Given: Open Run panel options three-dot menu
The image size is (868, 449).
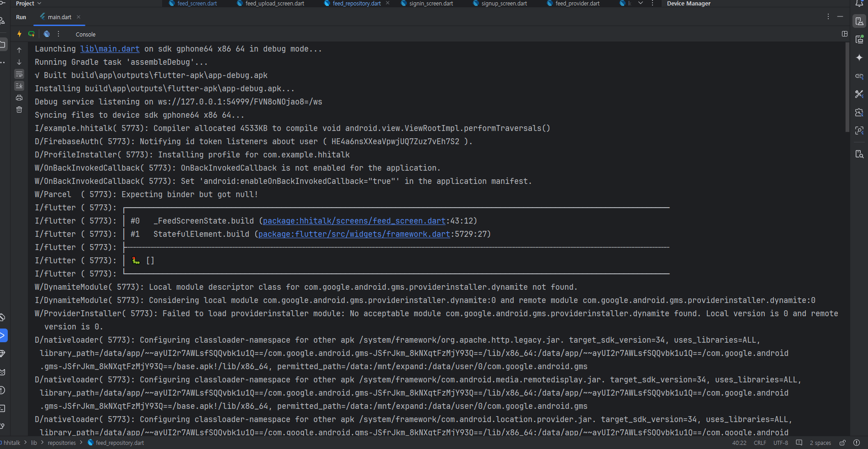Looking at the screenshot, I should [x=828, y=16].
